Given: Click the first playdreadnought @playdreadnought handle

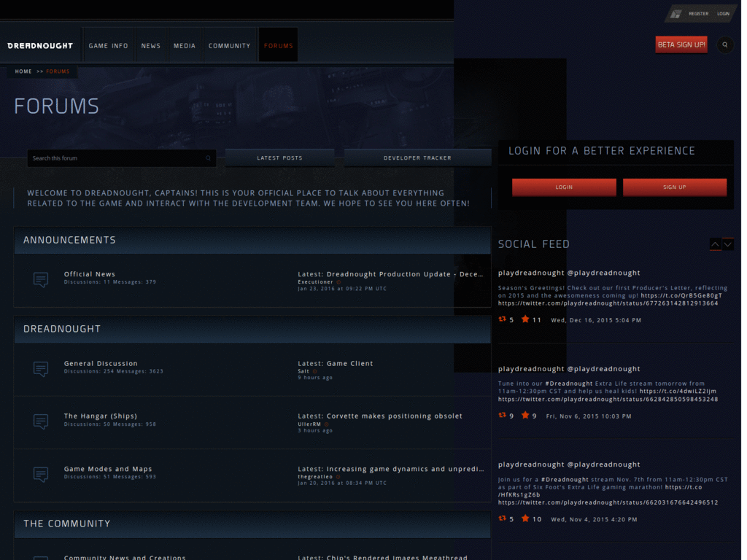Looking at the screenshot, I should (x=569, y=273).
